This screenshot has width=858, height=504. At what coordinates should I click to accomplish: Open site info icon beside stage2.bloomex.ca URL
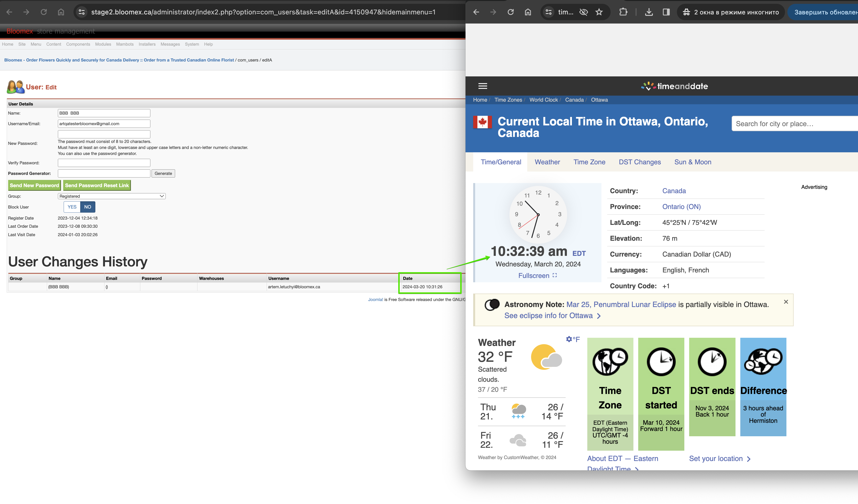point(82,12)
